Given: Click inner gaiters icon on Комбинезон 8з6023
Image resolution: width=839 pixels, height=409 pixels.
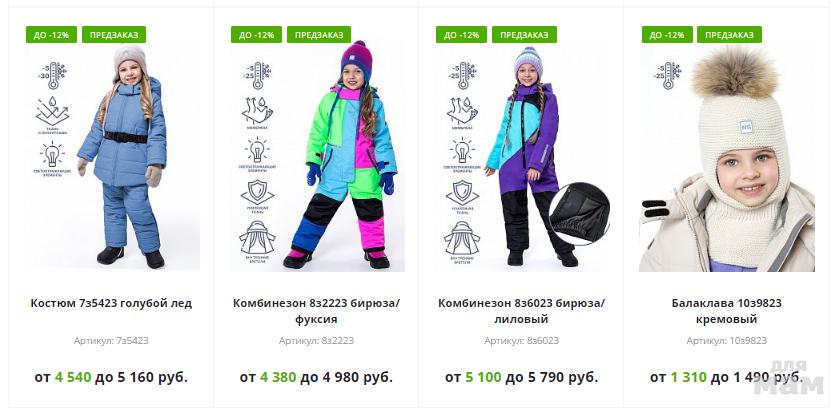Looking at the screenshot, I should [462, 239].
